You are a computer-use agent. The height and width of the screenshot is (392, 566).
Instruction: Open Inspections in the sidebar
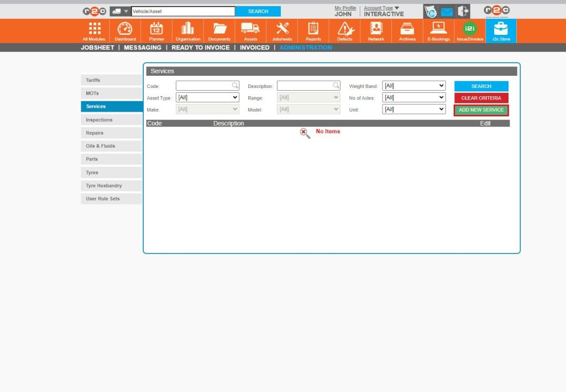(112, 120)
